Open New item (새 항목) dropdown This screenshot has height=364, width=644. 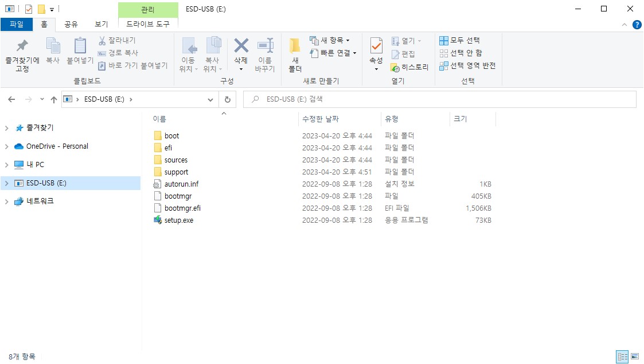329,40
